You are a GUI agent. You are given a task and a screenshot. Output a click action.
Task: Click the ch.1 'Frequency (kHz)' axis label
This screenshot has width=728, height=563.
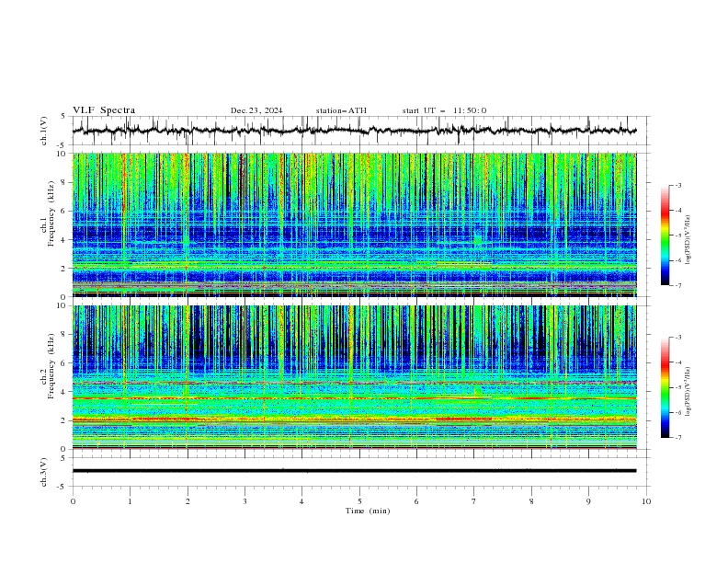pos(51,213)
